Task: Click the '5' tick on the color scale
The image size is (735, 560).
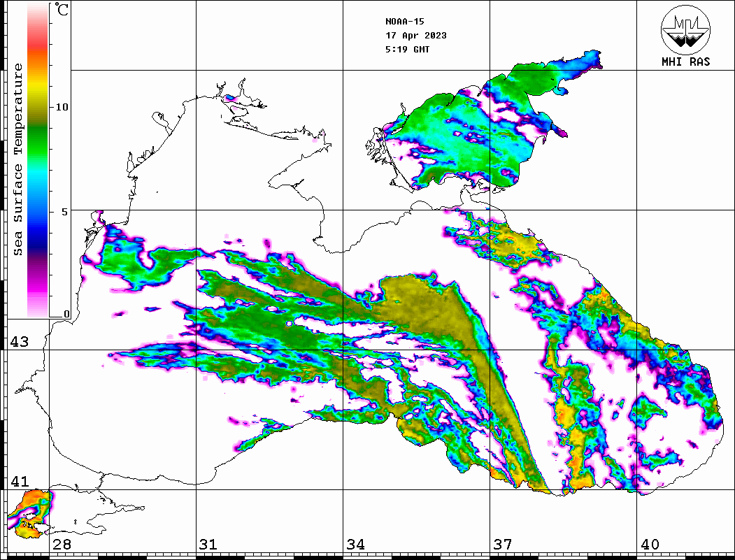Action: click(64, 212)
